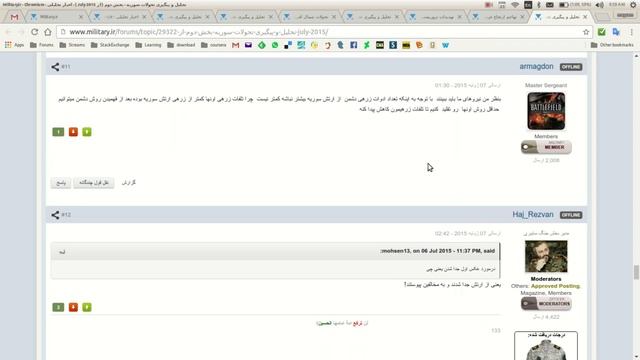
Task: Expand the Other bookmarks folder
Action: (x=612, y=45)
